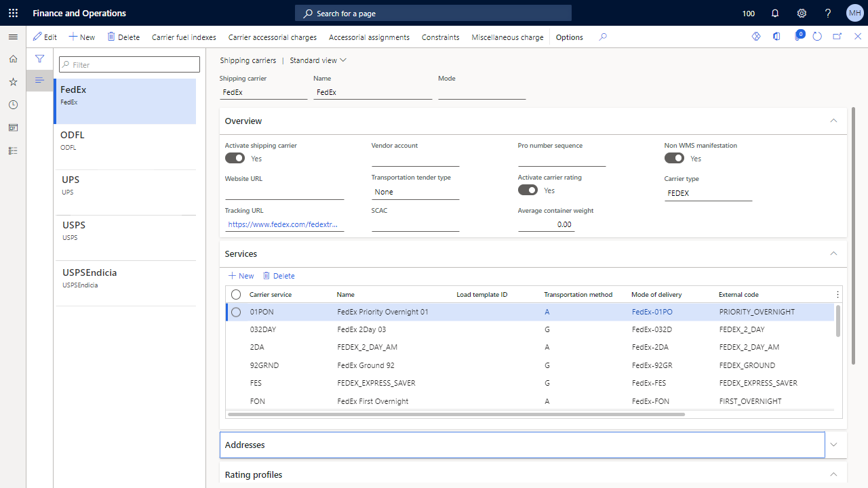
Task: Open the Standard view dropdown
Action: [x=318, y=60]
